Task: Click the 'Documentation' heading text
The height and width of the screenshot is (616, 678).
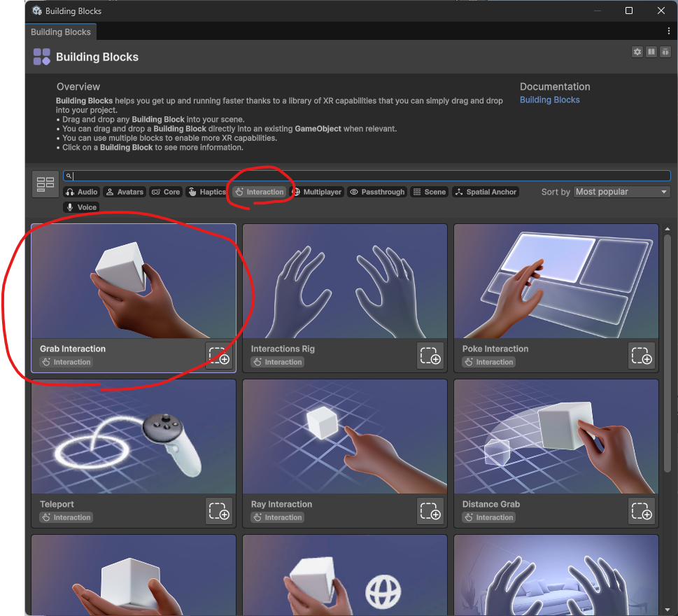Action: pos(555,87)
